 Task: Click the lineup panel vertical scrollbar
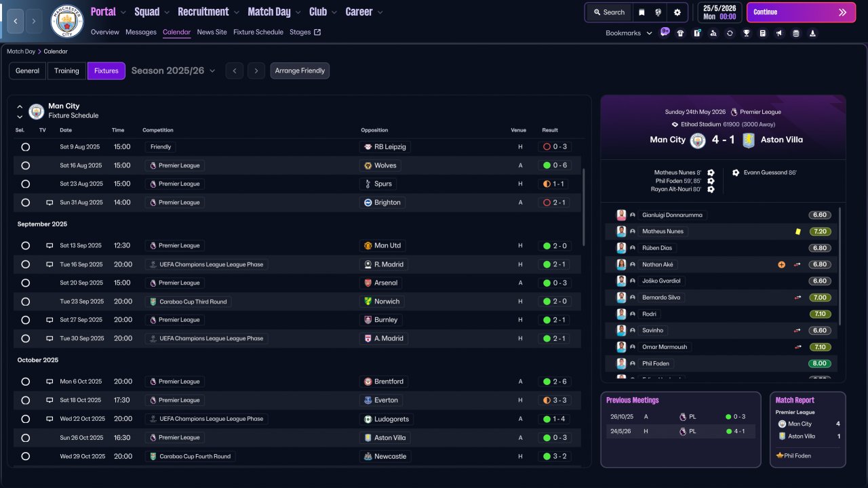click(x=840, y=266)
